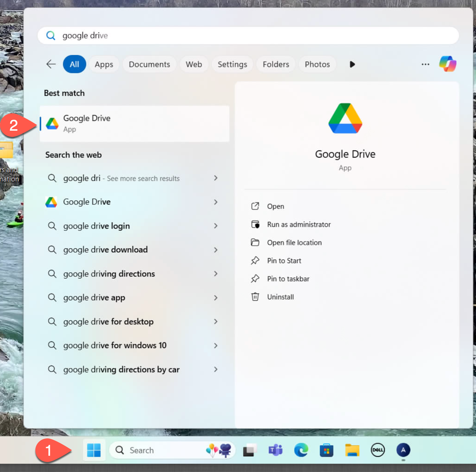
Task: Open Task View on the taskbar
Action: (249, 450)
